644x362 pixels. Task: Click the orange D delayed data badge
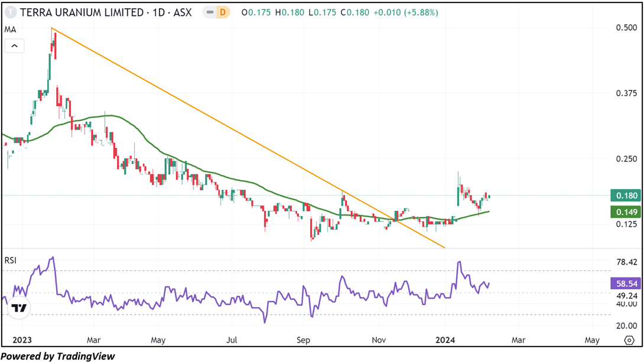point(223,12)
